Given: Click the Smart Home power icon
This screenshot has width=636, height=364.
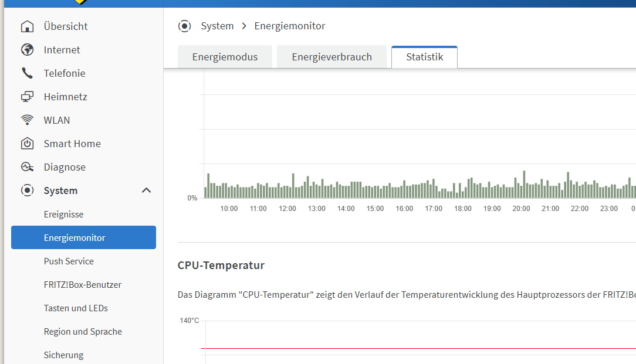Looking at the screenshot, I should click(27, 144).
